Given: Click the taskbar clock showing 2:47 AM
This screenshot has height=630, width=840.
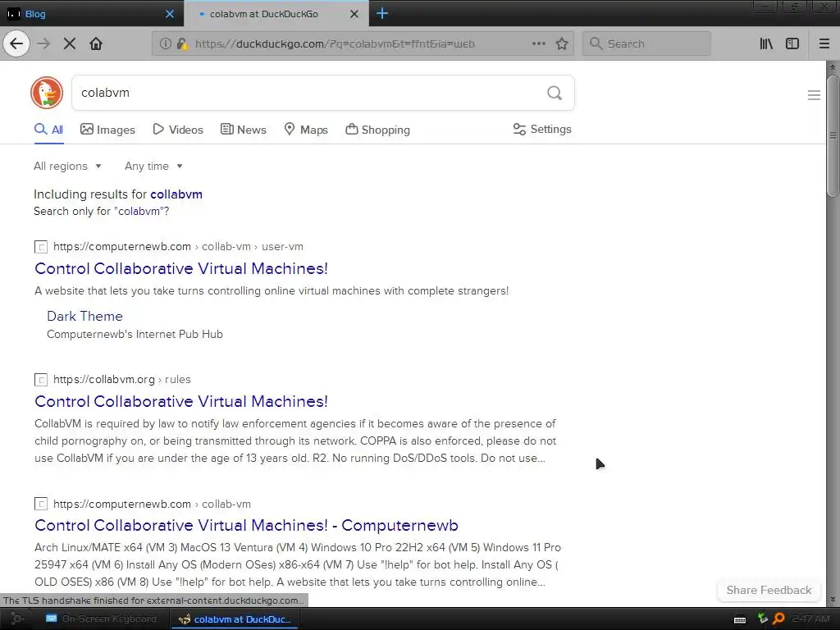Looking at the screenshot, I should coord(811,619).
